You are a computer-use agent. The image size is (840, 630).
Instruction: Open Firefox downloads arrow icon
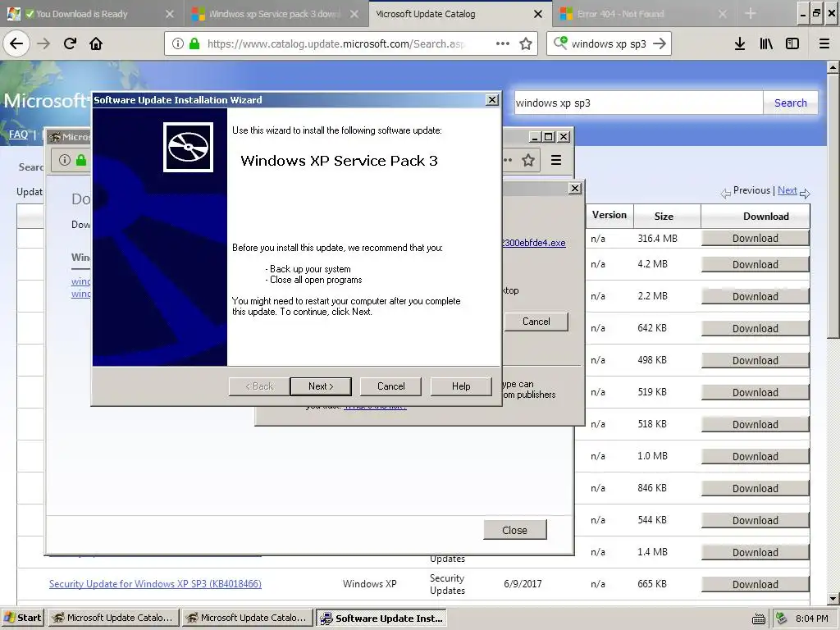(x=740, y=43)
